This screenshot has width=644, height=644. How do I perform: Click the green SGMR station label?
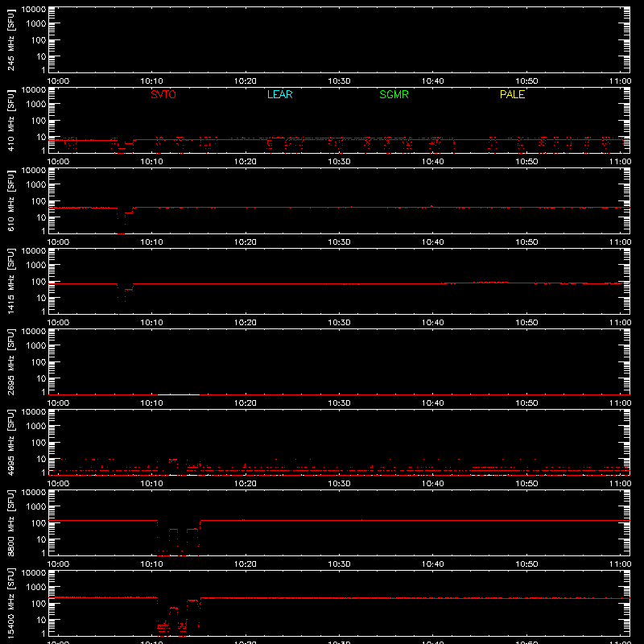click(394, 94)
